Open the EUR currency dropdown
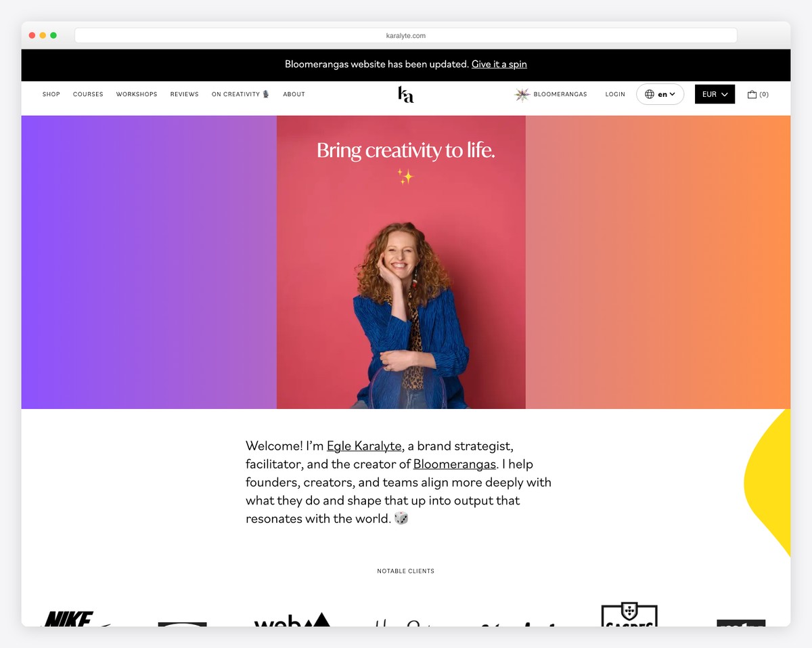The height and width of the screenshot is (648, 812). click(715, 94)
